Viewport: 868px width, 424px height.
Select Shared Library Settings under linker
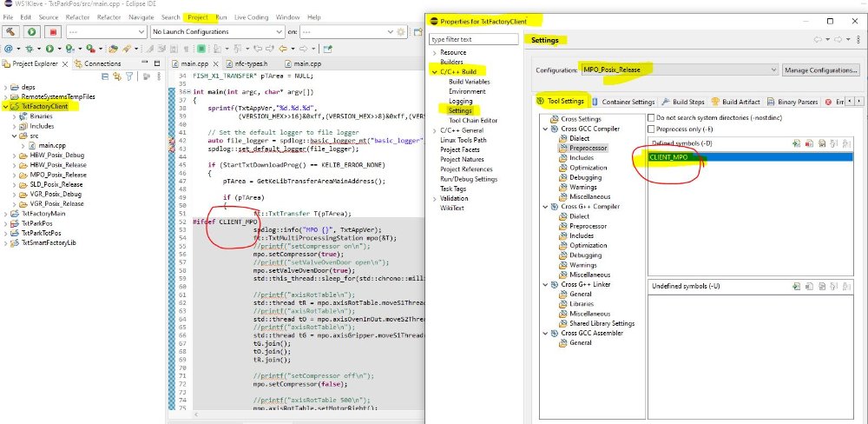(x=602, y=323)
